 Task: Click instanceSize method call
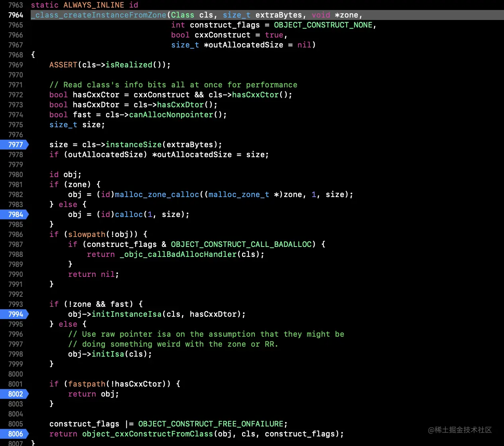[134, 144]
